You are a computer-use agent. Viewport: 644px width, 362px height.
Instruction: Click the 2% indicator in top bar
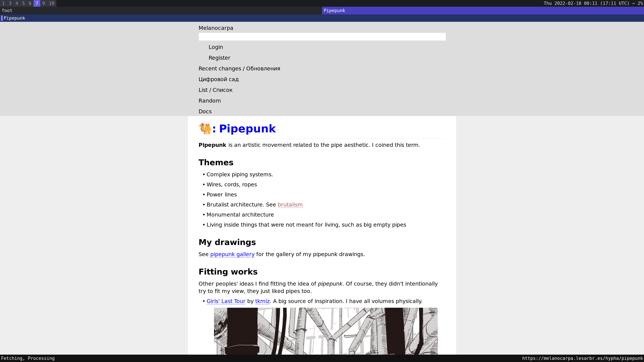(640, 3)
